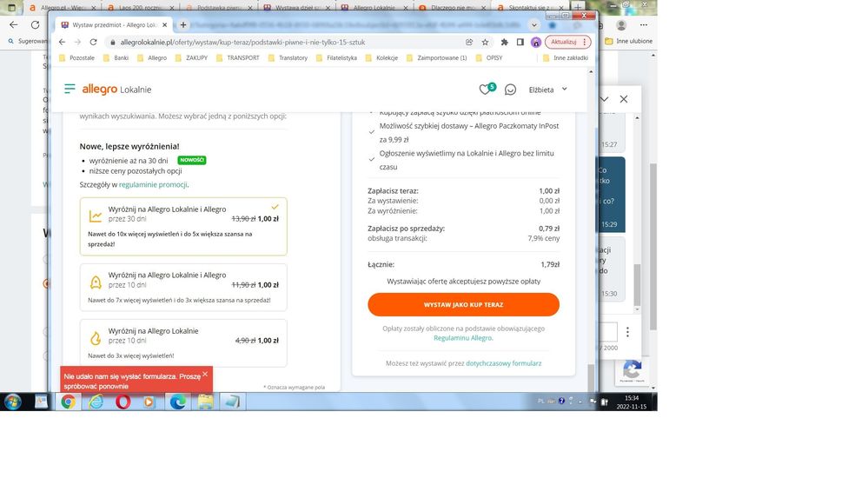
Task: Open Microsoft Edge from the taskbar
Action: [x=178, y=402]
